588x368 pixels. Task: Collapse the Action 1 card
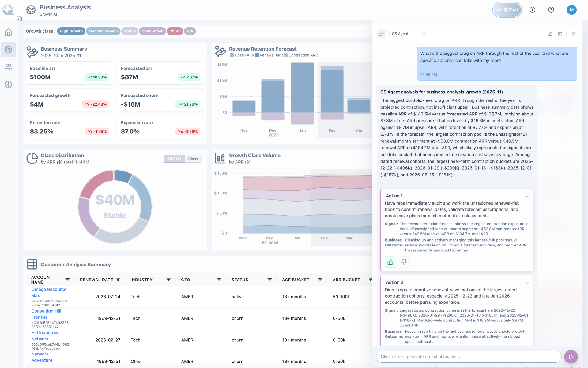(527, 196)
